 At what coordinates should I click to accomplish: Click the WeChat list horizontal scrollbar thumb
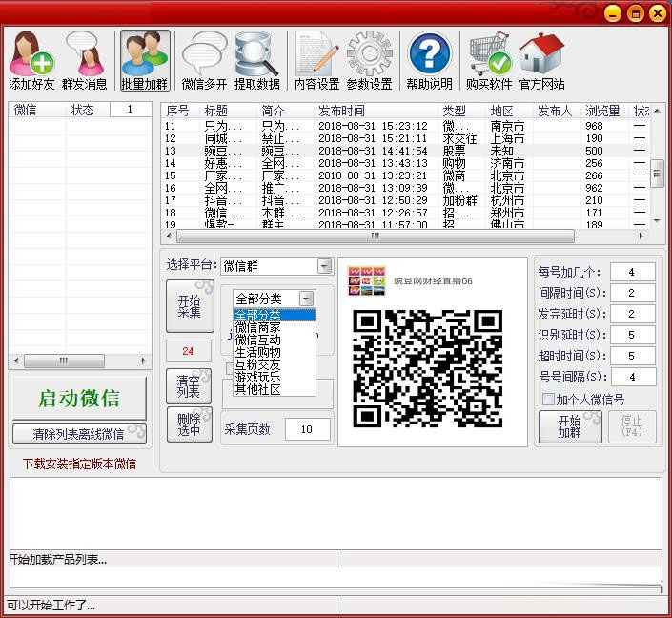(64, 360)
